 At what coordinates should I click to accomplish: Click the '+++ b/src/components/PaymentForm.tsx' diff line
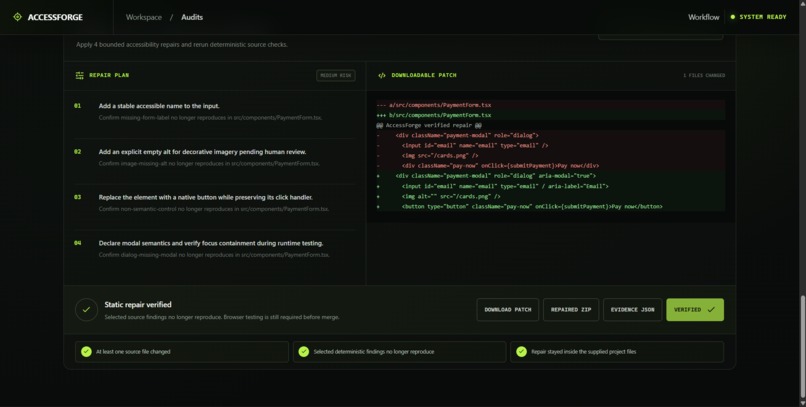pos(551,115)
